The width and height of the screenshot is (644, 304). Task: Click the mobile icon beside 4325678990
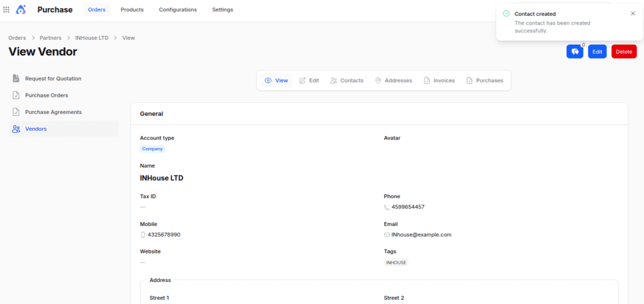143,235
